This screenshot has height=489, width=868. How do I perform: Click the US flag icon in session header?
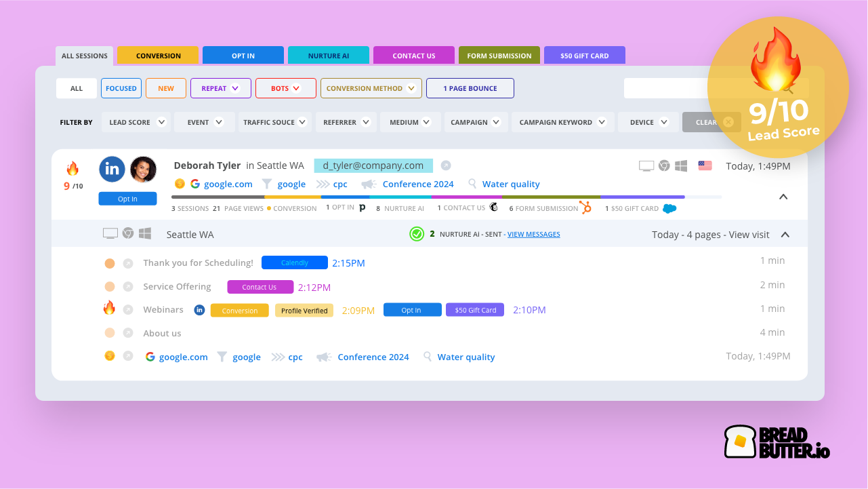705,165
